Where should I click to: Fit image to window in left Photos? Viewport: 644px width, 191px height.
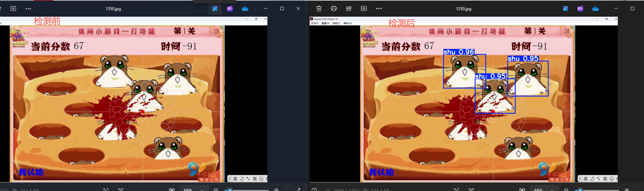tap(172, 189)
